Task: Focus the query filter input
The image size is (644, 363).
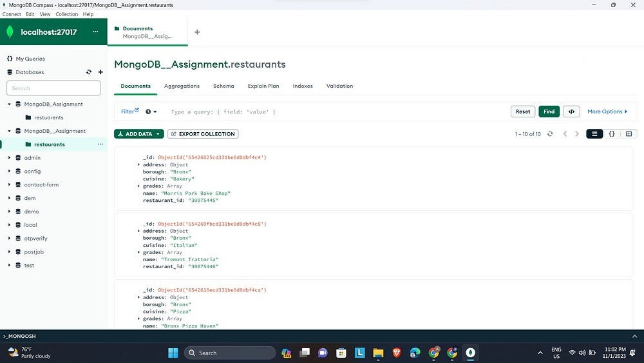Action: [337, 112]
